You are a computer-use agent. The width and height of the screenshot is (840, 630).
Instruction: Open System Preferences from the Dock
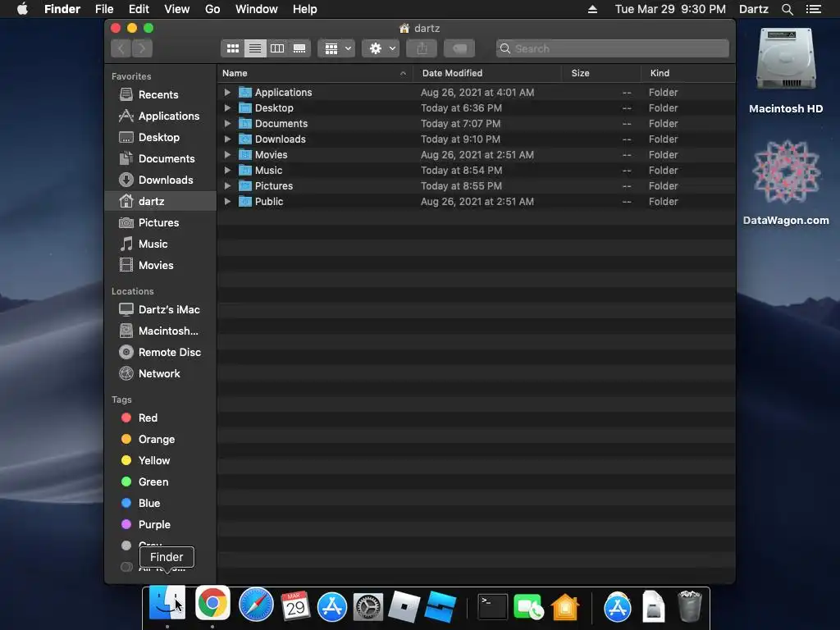click(368, 607)
